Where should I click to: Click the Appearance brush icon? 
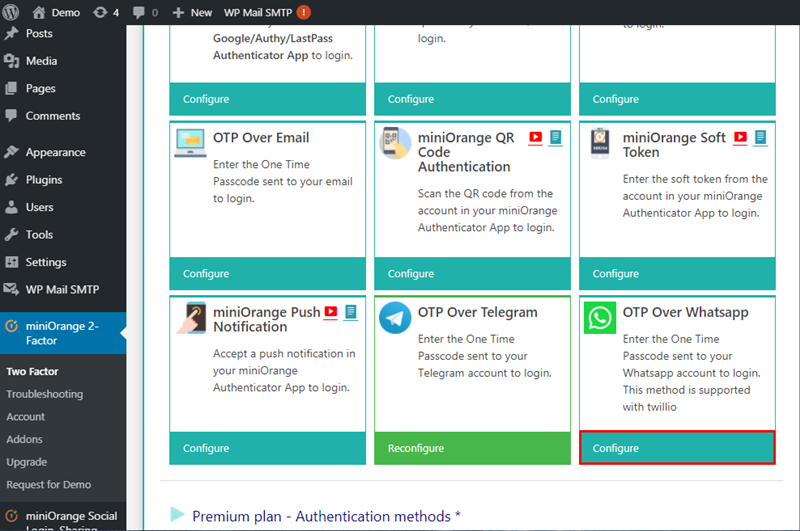(11, 153)
